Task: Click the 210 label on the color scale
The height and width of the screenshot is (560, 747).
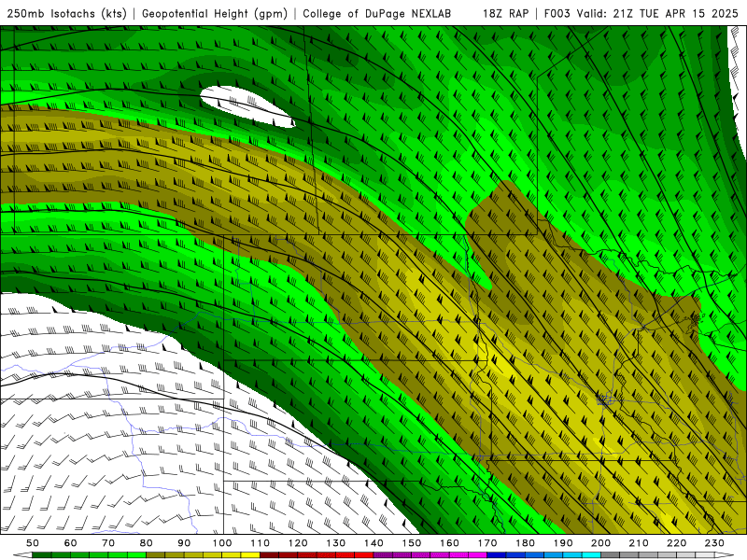Action: tap(639, 543)
